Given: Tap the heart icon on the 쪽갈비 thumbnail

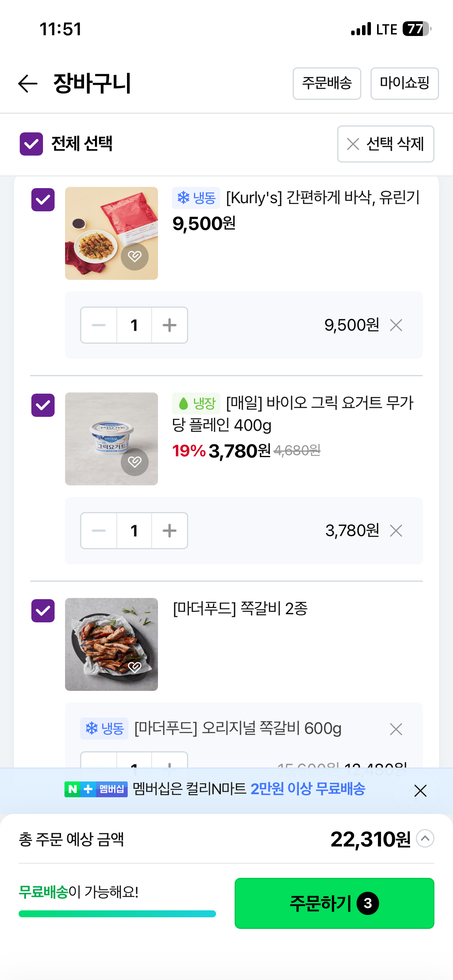Looking at the screenshot, I should point(135,666).
